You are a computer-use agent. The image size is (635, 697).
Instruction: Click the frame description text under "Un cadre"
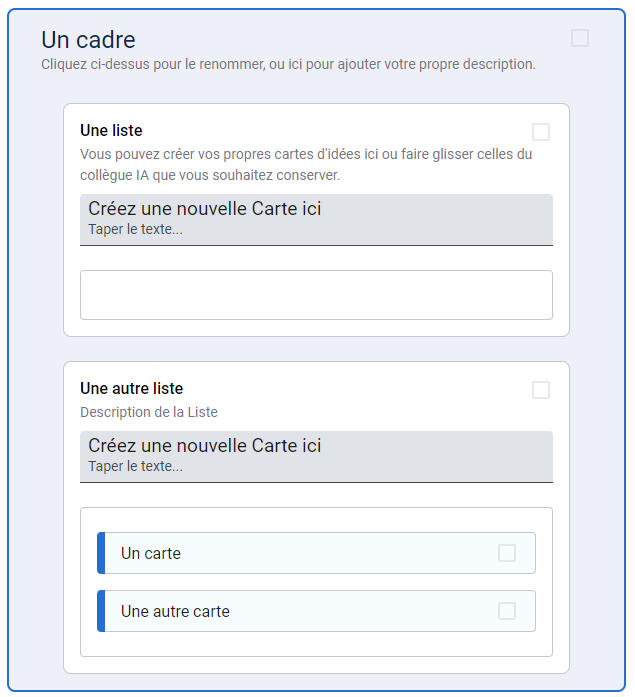tap(288, 64)
